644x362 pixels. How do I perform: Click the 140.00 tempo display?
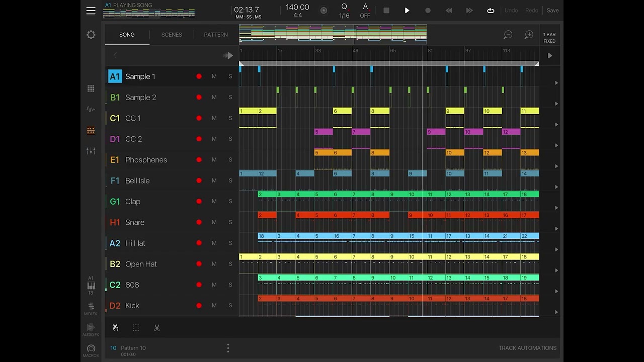[x=297, y=8]
